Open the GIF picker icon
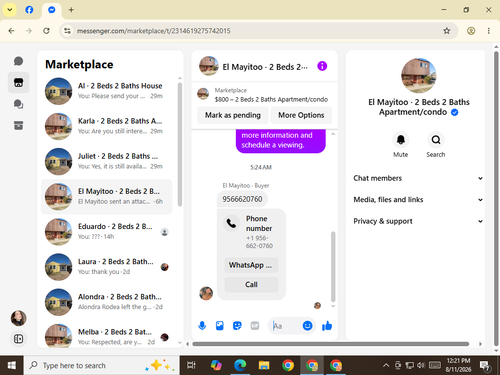This screenshot has width=500, height=375. [x=255, y=326]
